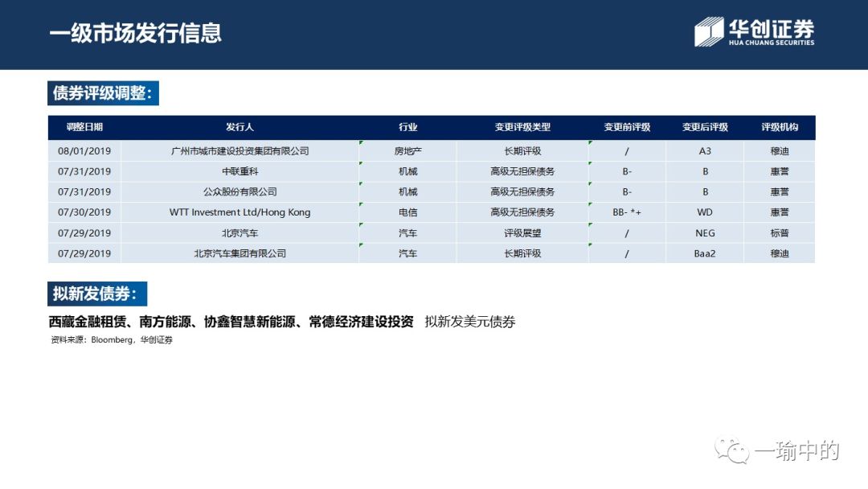Click the 拟新发债券 section label
This screenshot has height=489, width=868.
pos(97,294)
